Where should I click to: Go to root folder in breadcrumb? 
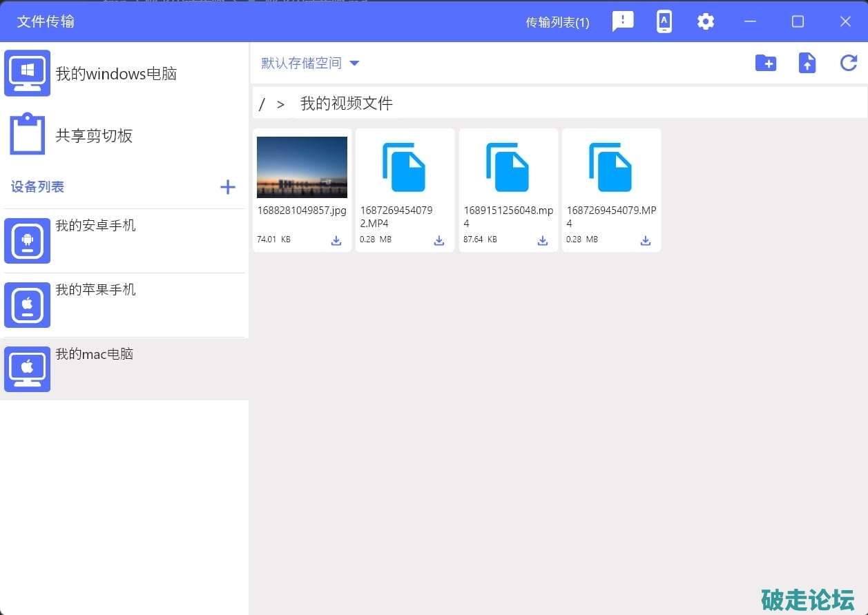pyautogui.click(x=262, y=104)
